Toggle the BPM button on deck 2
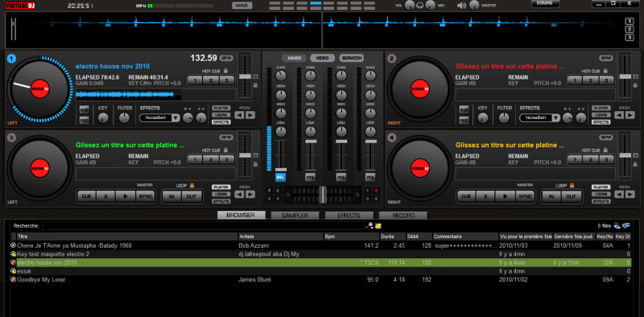The width and height of the screenshot is (644, 317). pyautogui.click(x=606, y=58)
